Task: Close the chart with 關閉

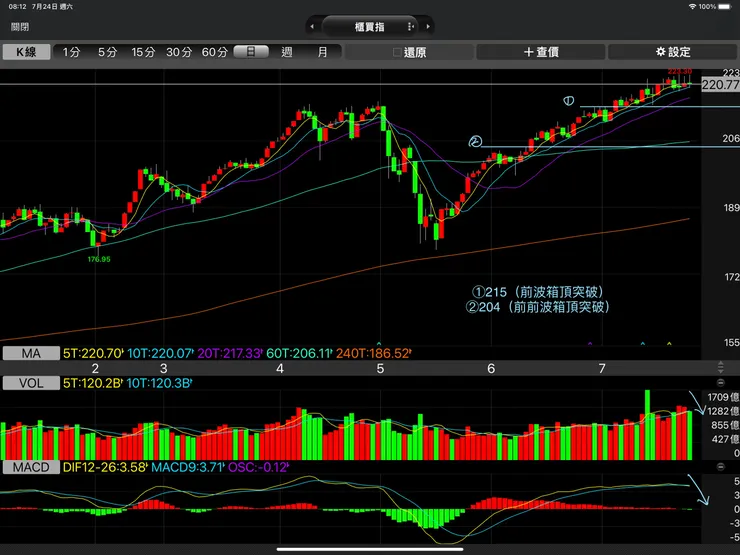Action: tap(20, 27)
